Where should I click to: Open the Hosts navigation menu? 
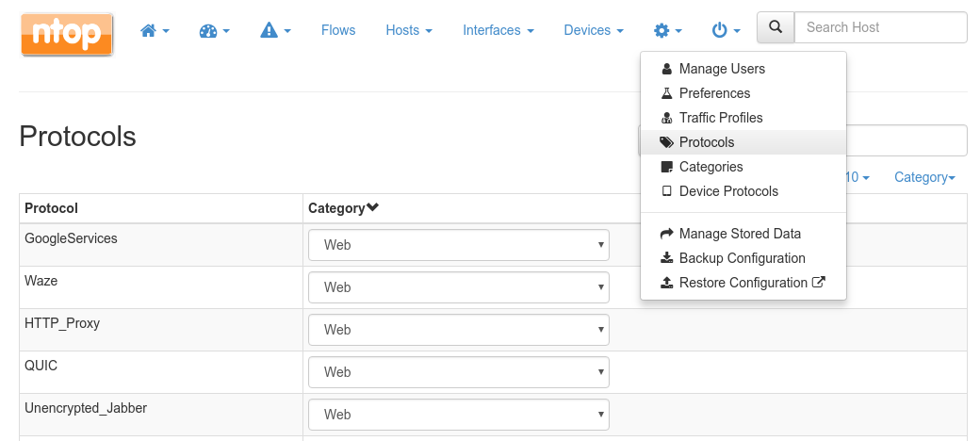[x=409, y=30]
